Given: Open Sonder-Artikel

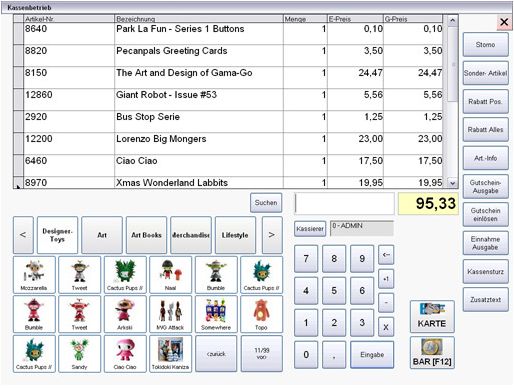Looking at the screenshot, I should coord(486,73).
